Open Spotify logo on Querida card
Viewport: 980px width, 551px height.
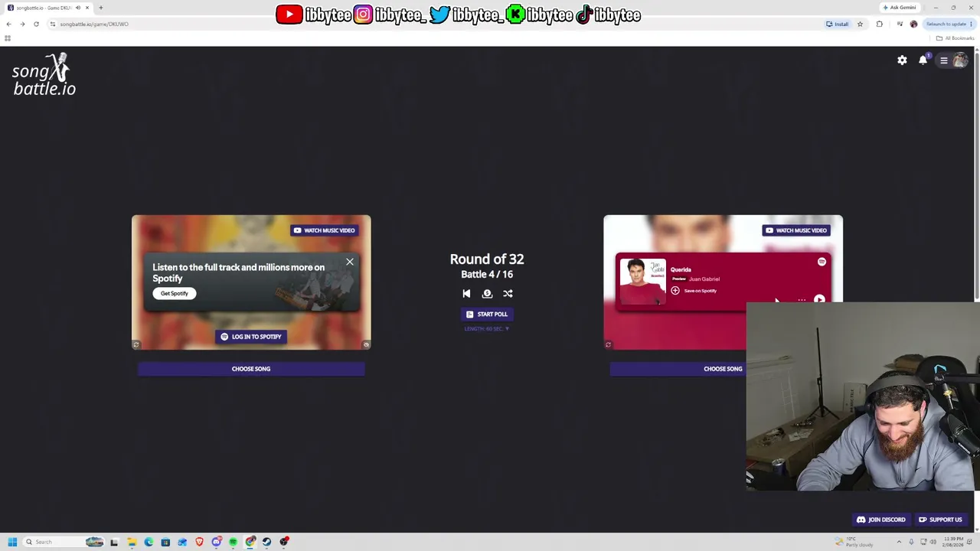(x=822, y=262)
